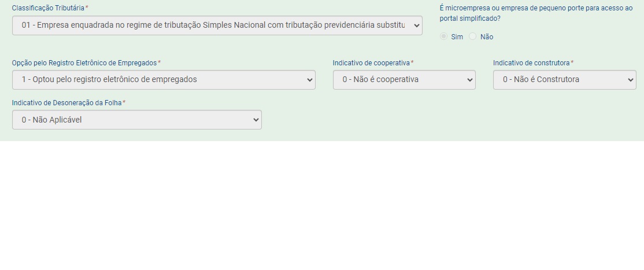Select the Não radio button
The image size is (644, 270).
pyautogui.click(x=473, y=36)
